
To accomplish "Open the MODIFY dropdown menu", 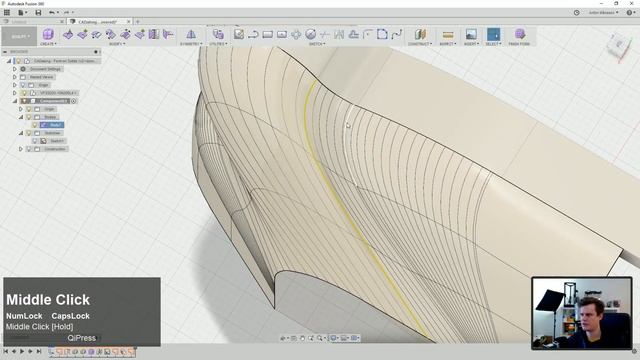I will pyautogui.click(x=117, y=44).
